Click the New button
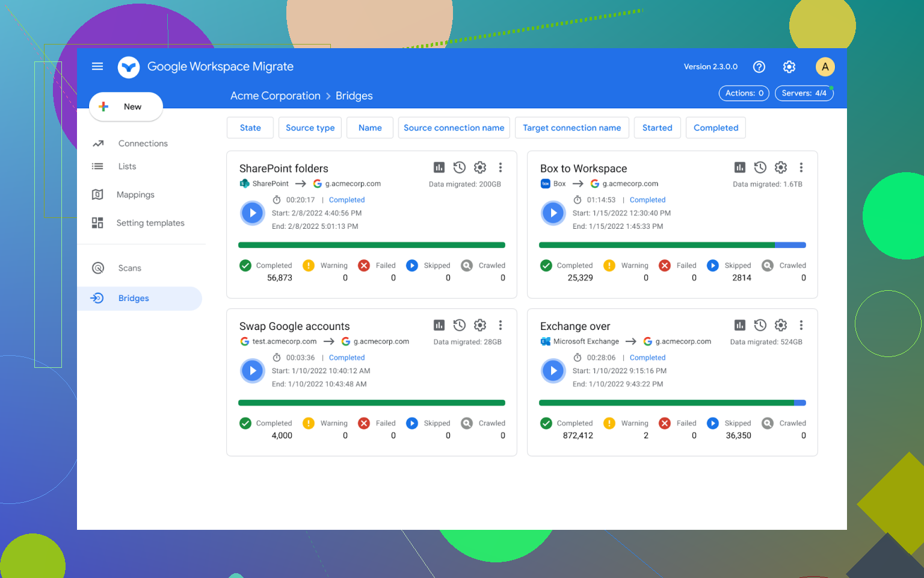Viewport: 924px width, 578px height. (126, 107)
